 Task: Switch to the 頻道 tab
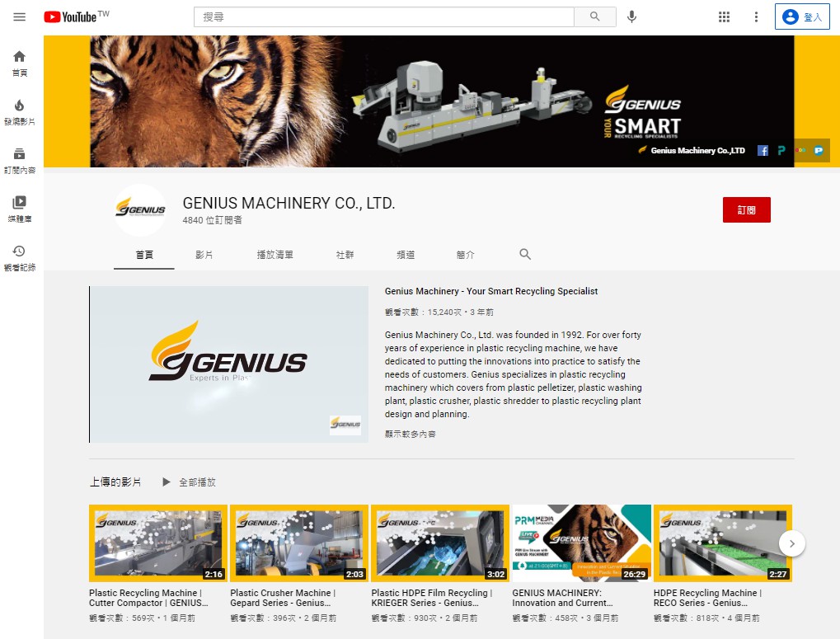pos(406,255)
